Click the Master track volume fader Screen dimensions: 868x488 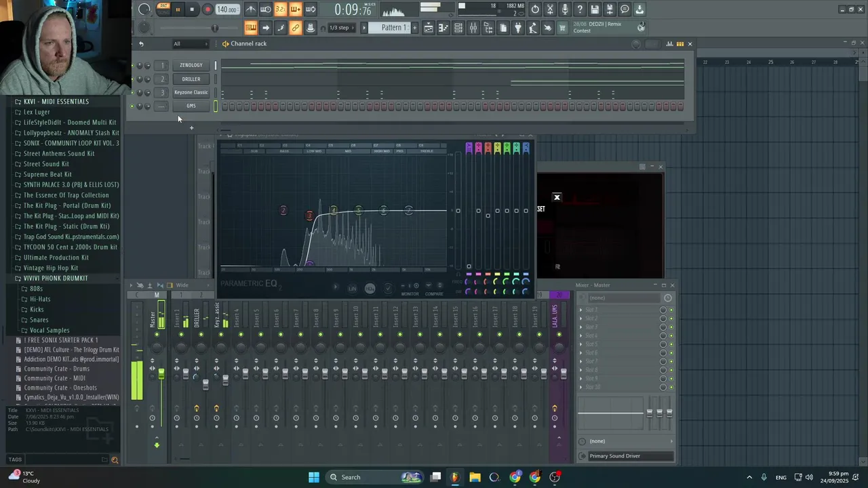(x=161, y=374)
